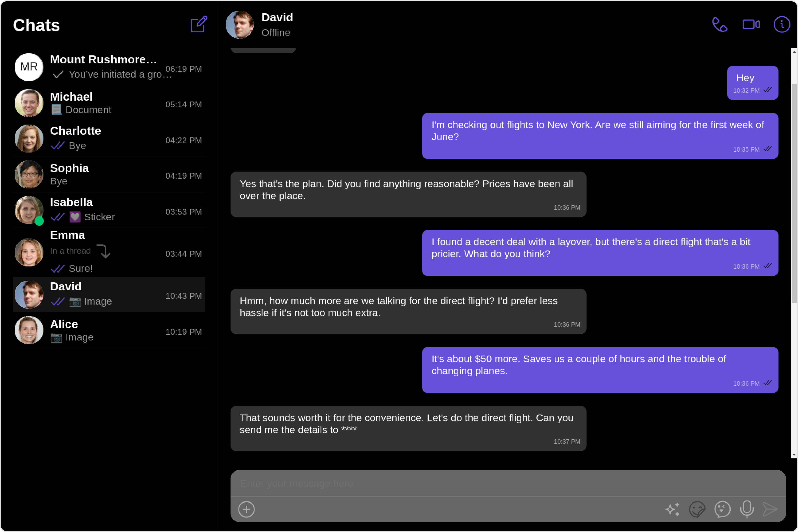The width and height of the screenshot is (798, 532).
Task: Open Isabella's chat with the sticker
Action: point(109,210)
